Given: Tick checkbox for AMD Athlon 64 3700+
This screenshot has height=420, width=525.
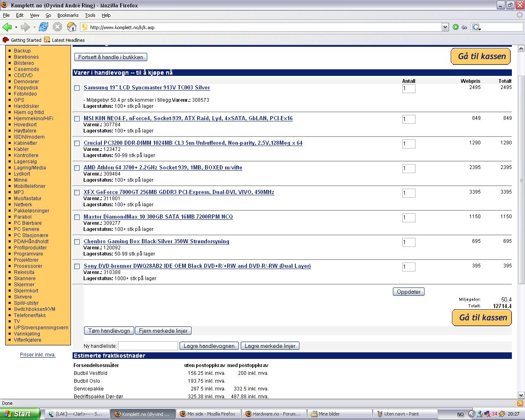Looking at the screenshot, I should pyautogui.click(x=77, y=168).
